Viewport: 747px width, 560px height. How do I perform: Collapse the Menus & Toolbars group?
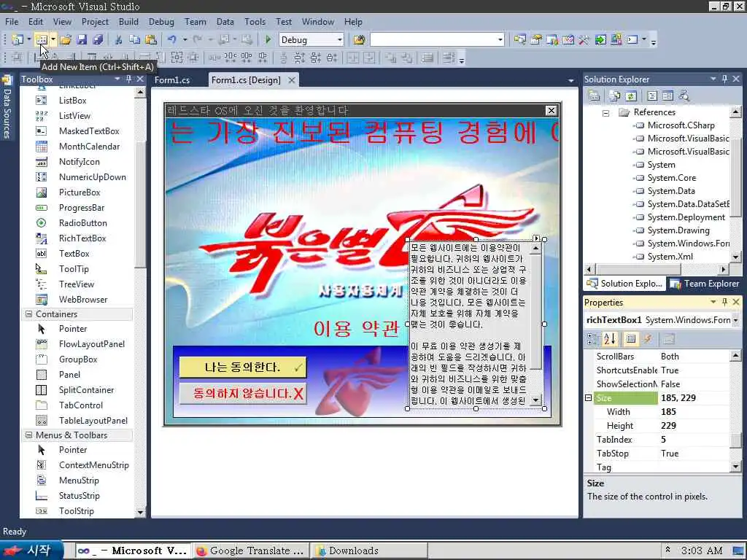(x=28, y=435)
